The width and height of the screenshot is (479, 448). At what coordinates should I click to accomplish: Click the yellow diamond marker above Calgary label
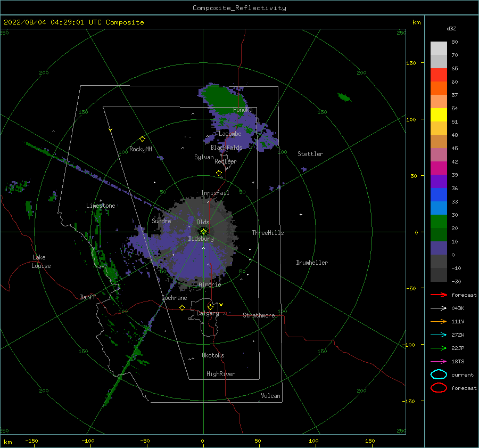point(210,307)
